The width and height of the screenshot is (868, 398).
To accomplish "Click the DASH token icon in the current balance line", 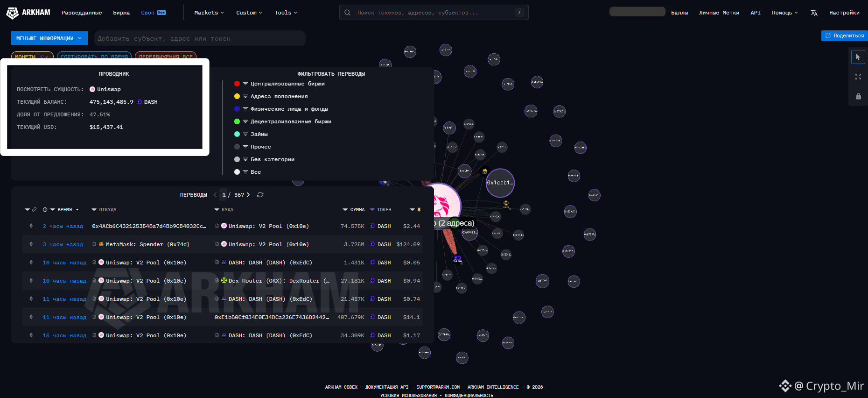I will 140,102.
